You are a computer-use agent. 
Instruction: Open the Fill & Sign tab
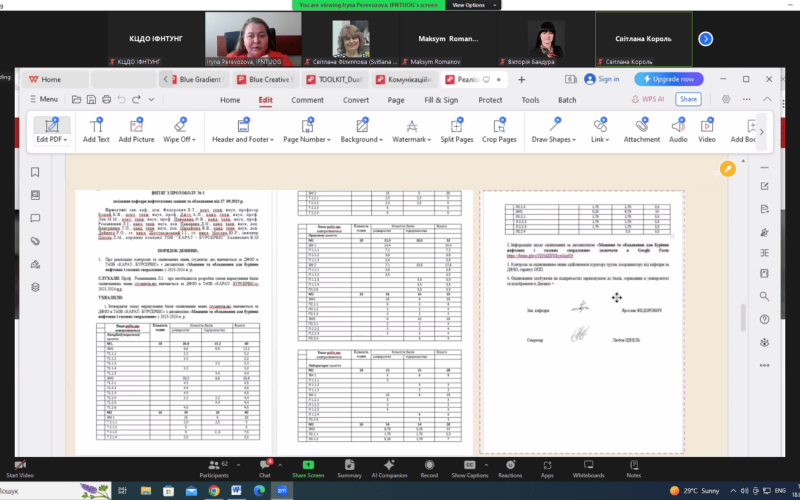coord(441,100)
